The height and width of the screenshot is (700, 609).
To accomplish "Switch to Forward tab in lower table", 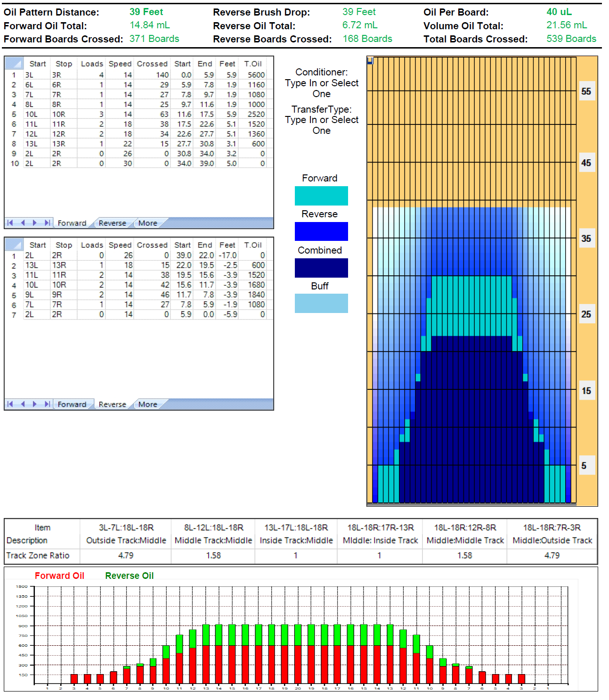I will click(x=72, y=404).
